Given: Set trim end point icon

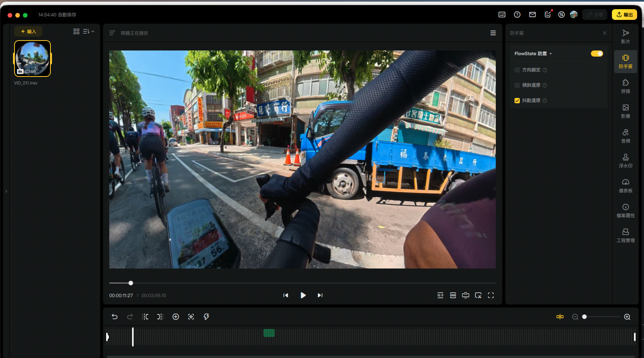Looking at the screenshot, I should [x=160, y=317].
